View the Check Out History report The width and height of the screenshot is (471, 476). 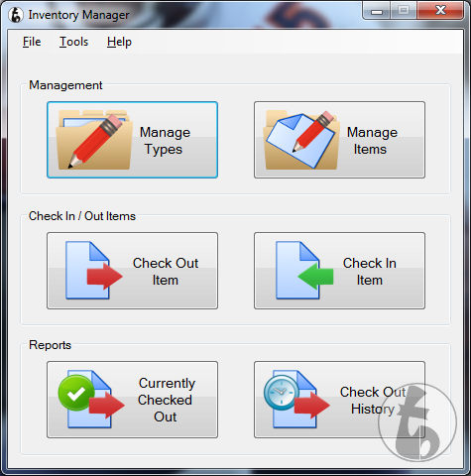pos(339,400)
